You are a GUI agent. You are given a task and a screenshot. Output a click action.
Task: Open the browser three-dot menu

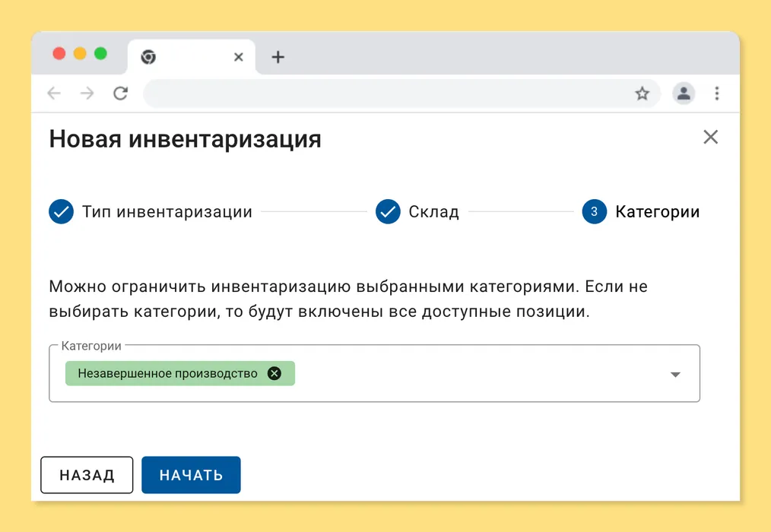717,93
